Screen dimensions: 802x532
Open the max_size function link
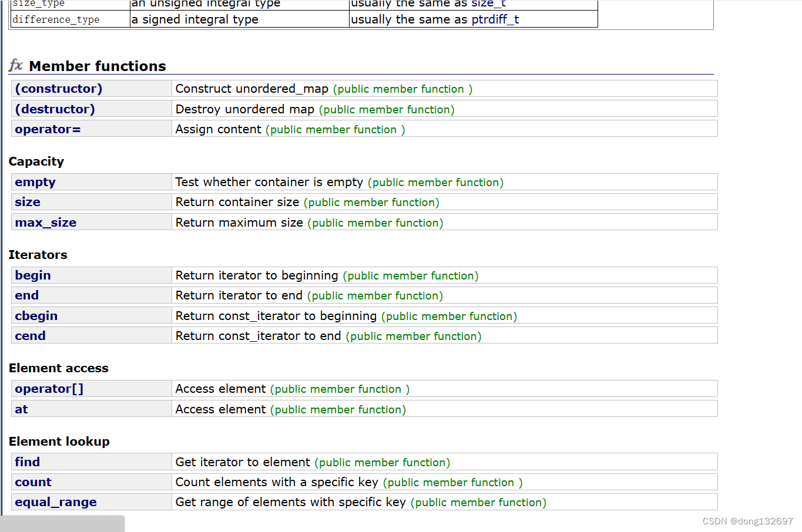(x=46, y=223)
